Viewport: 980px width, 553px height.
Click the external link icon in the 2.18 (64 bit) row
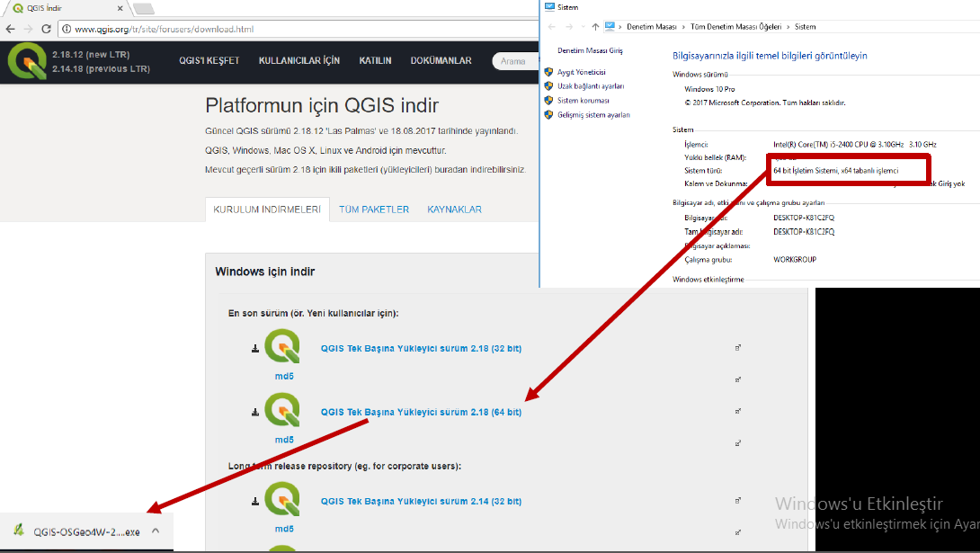click(x=738, y=411)
